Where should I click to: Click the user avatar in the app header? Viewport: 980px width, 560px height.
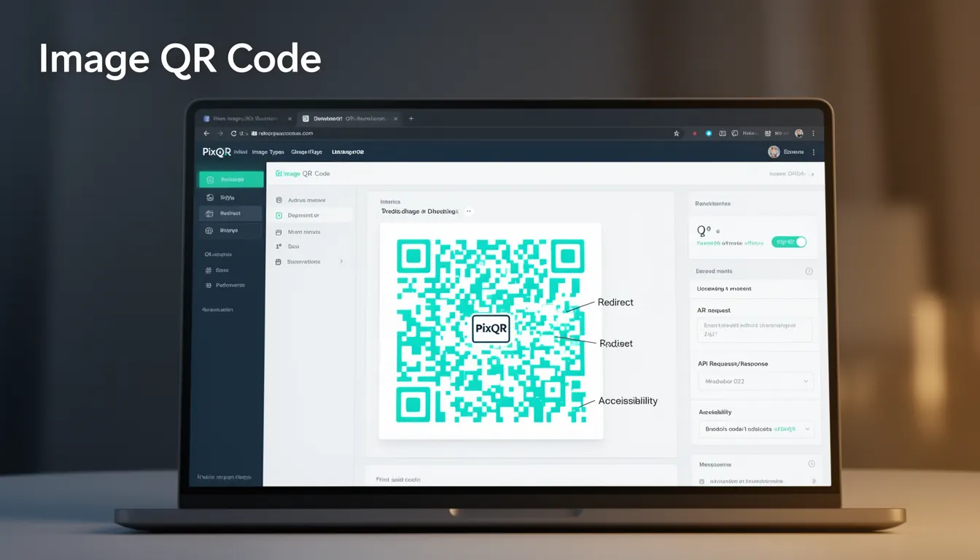point(774,152)
